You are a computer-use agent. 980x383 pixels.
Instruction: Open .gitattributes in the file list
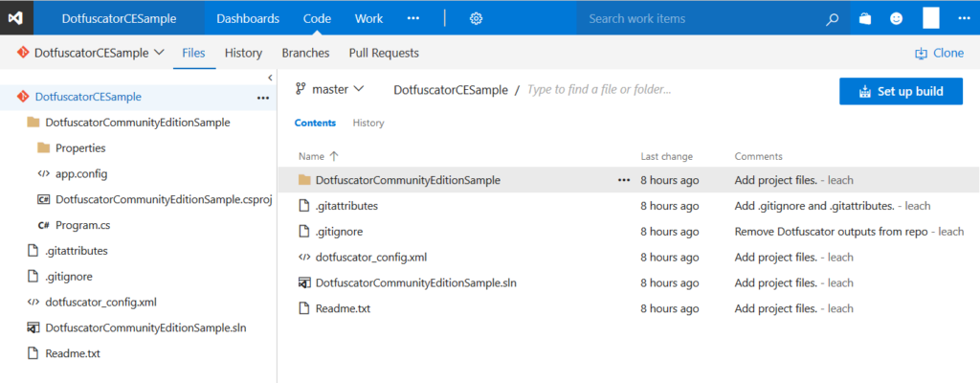point(346,206)
